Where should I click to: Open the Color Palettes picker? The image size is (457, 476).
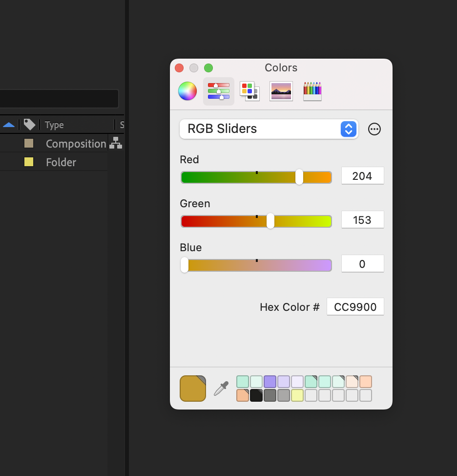tap(249, 91)
